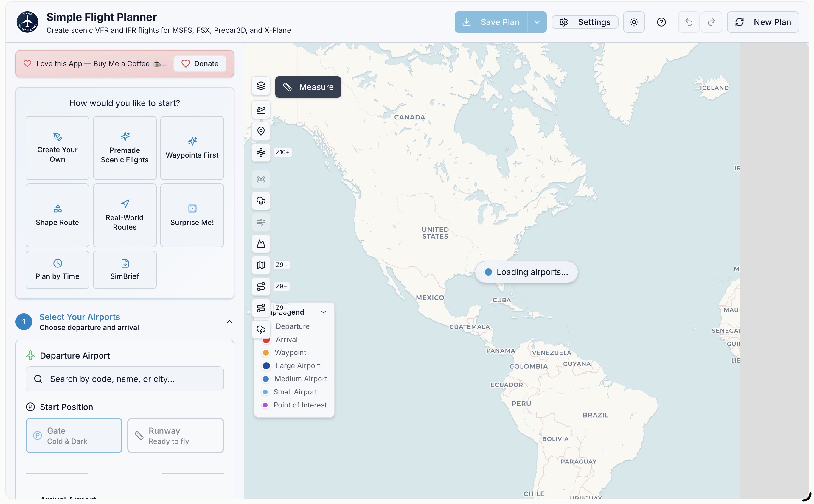Click the Point of Interest legend entry
This screenshot has height=504, width=814.
[x=295, y=405]
